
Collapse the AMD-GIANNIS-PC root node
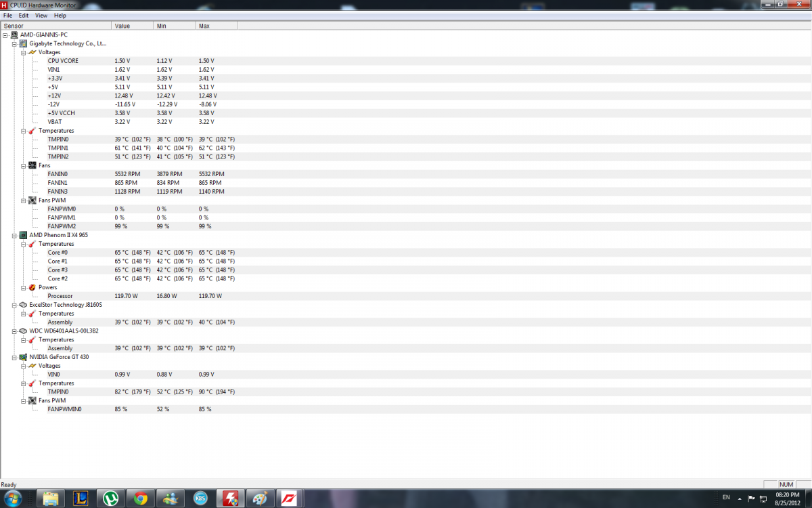click(x=5, y=35)
